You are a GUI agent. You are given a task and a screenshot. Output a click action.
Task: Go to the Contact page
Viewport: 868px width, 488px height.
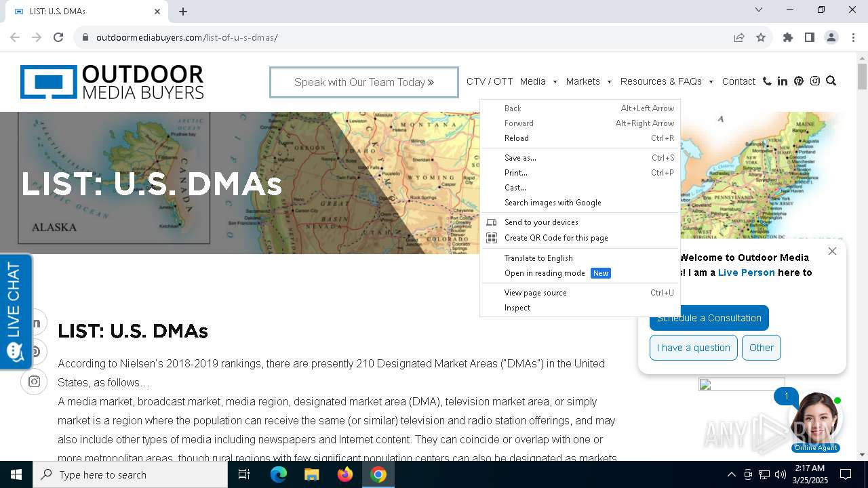click(x=738, y=81)
